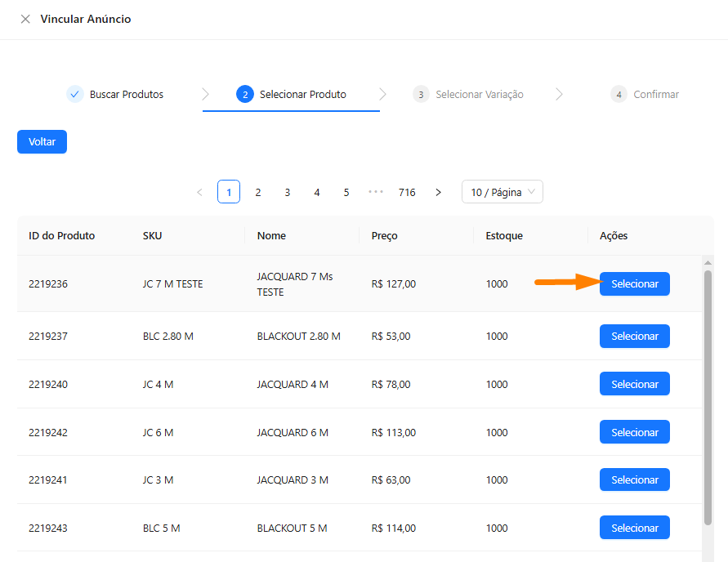The height and width of the screenshot is (562, 728).
Task: Click price R$ 78,00
Action: tap(391, 384)
